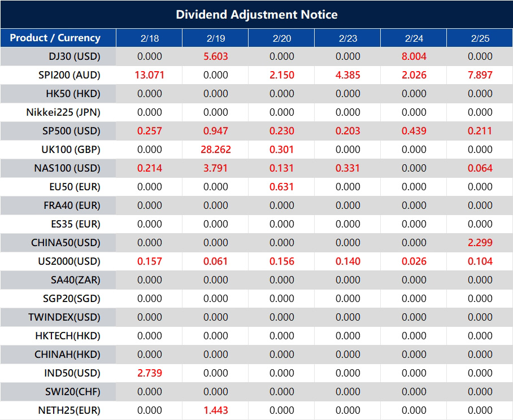Click the 0.631 value for EU50

(x=281, y=187)
